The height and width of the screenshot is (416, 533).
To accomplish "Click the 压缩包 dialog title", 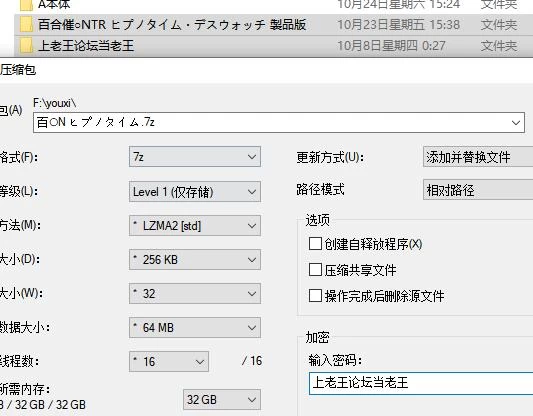I will click(18, 70).
